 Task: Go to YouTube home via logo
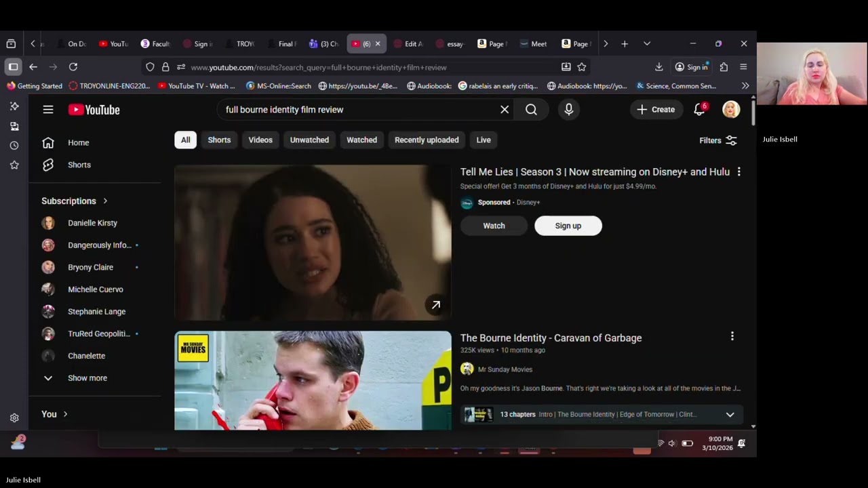pyautogui.click(x=94, y=110)
